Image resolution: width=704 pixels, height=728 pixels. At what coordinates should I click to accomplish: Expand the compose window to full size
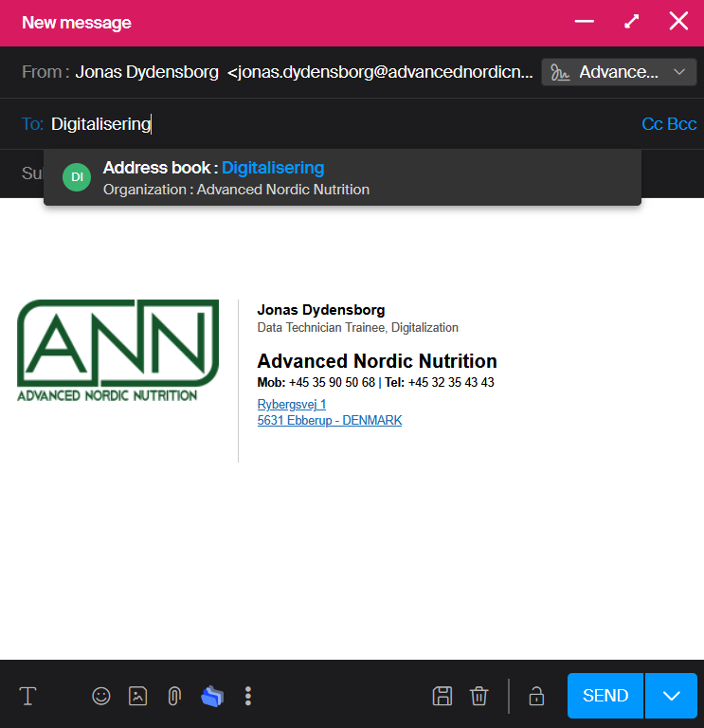click(x=632, y=22)
